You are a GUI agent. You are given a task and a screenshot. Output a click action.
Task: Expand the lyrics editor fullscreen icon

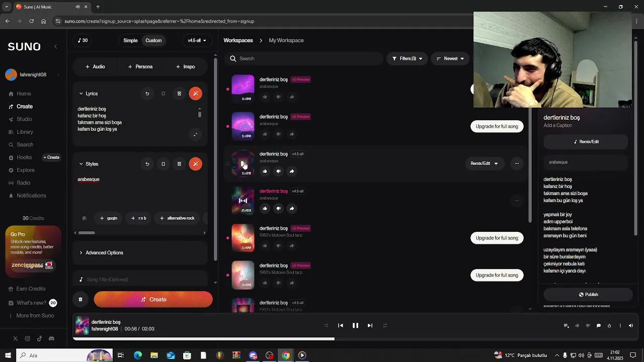(196, 134)
